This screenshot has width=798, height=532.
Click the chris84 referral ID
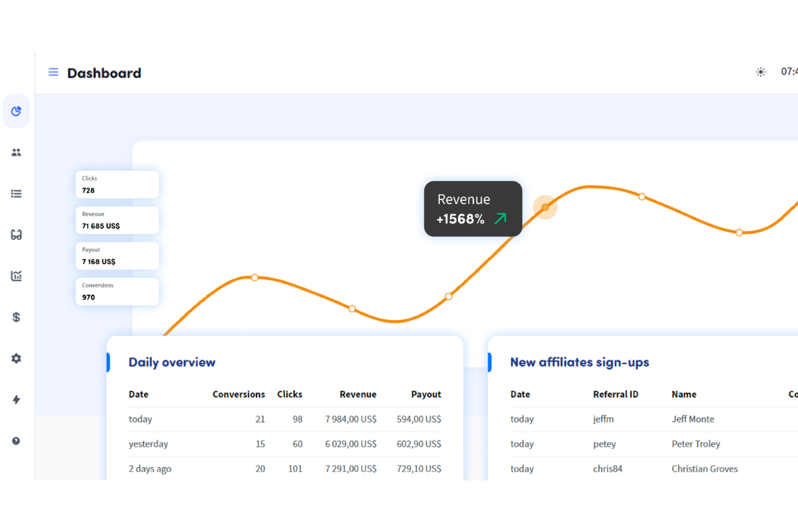pos(608,468)
